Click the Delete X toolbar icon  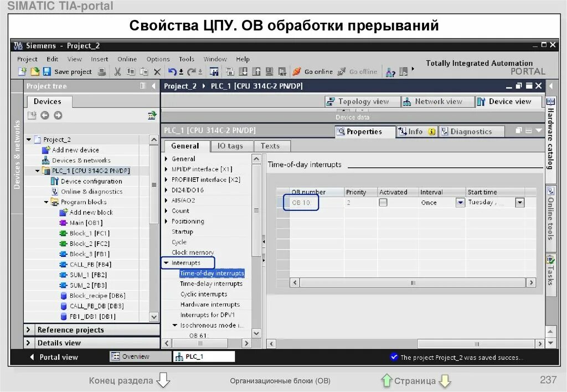tap(157, 72)
